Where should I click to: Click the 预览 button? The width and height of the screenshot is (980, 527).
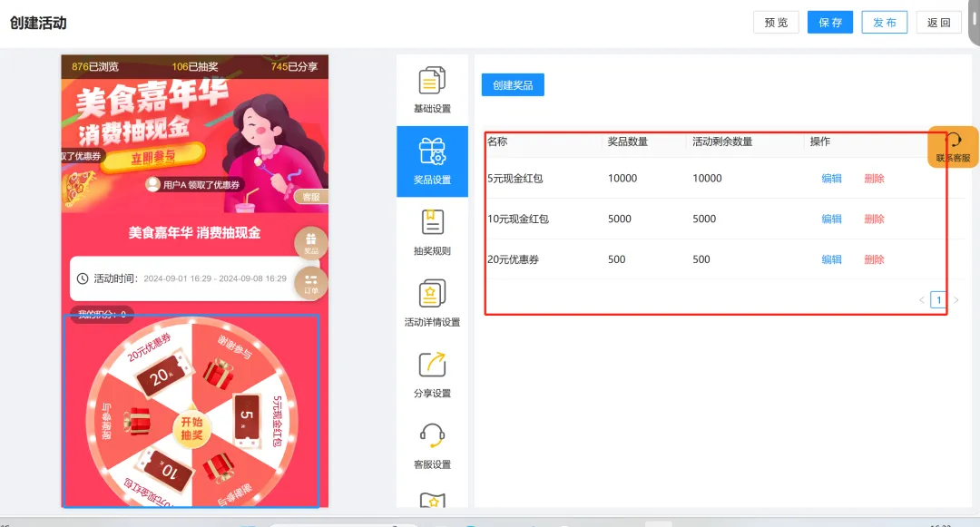click(x=776, y=23)
